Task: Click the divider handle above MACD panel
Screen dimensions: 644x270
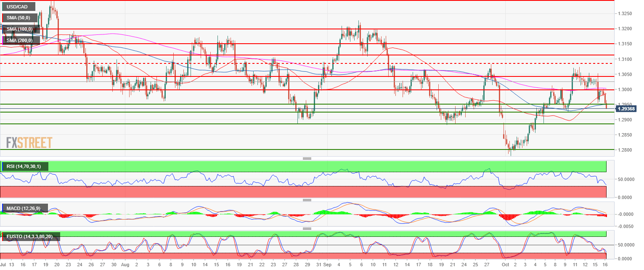Action: click(307, 200)
